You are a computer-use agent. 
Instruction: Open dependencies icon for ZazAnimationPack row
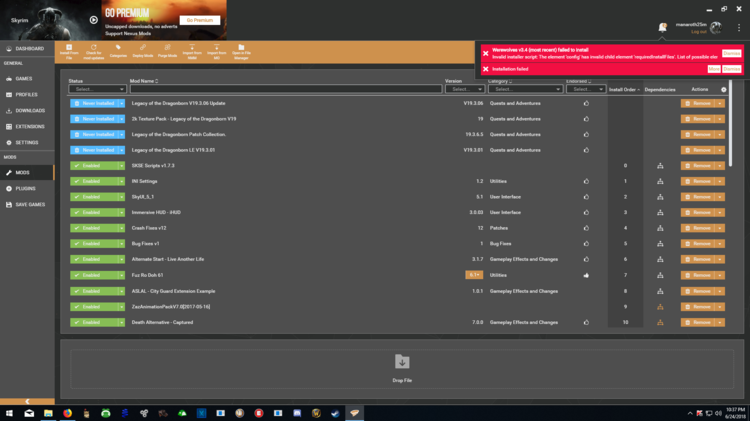pos(660,307)
